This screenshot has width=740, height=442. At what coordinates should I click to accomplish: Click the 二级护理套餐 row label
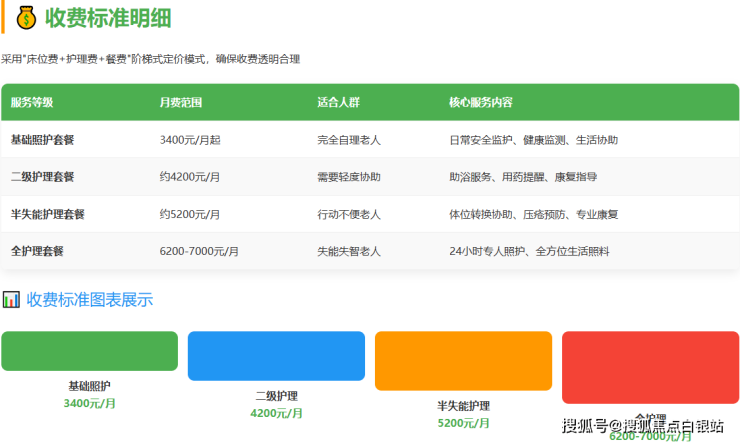[42, 177]
